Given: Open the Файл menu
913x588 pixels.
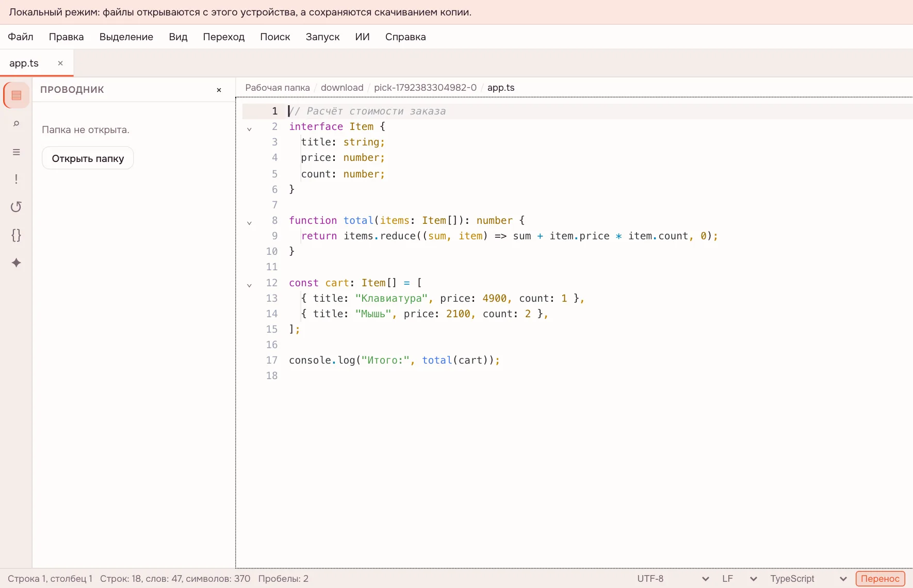Looking at the screenshot, I should click(x=21, y=37).
